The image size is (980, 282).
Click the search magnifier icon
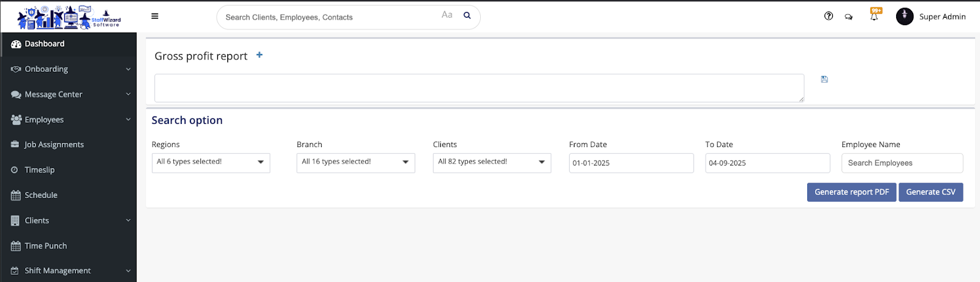pyautogui.click(x=467, y=16)
